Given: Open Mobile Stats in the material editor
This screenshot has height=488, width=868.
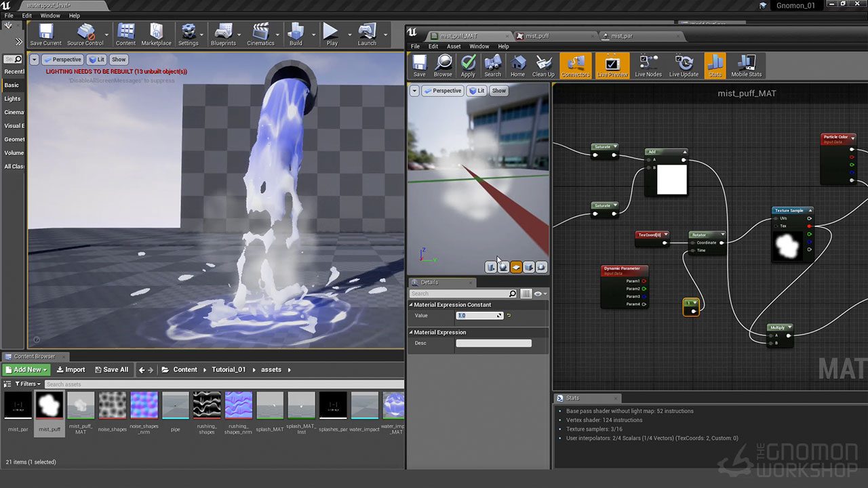Looking at the screenshot, I should tap(746, 66).
